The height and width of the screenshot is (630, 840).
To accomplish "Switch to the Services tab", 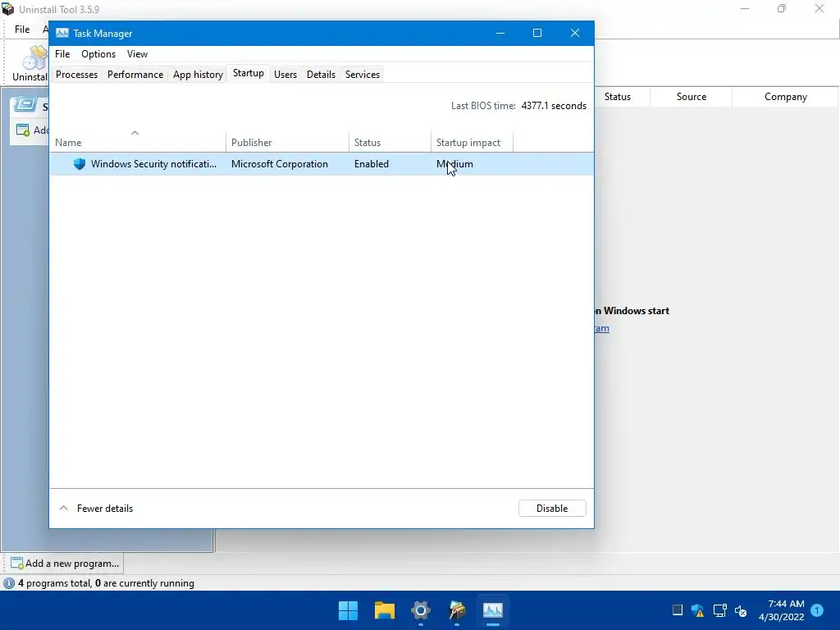I will 362,75.
